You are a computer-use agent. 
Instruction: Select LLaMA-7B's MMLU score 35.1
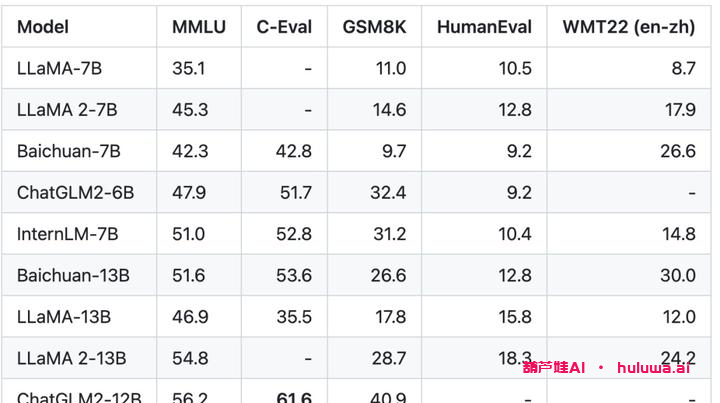coord(189,69)
